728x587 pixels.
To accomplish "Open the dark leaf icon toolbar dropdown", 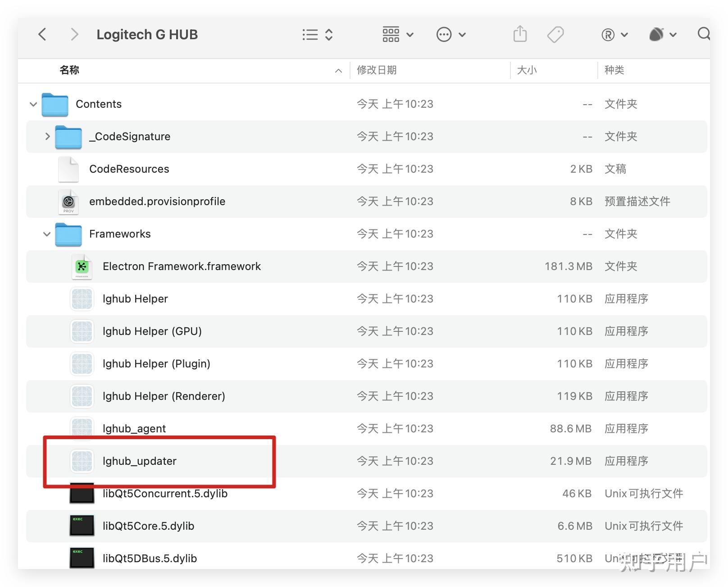I will point(663,34).
